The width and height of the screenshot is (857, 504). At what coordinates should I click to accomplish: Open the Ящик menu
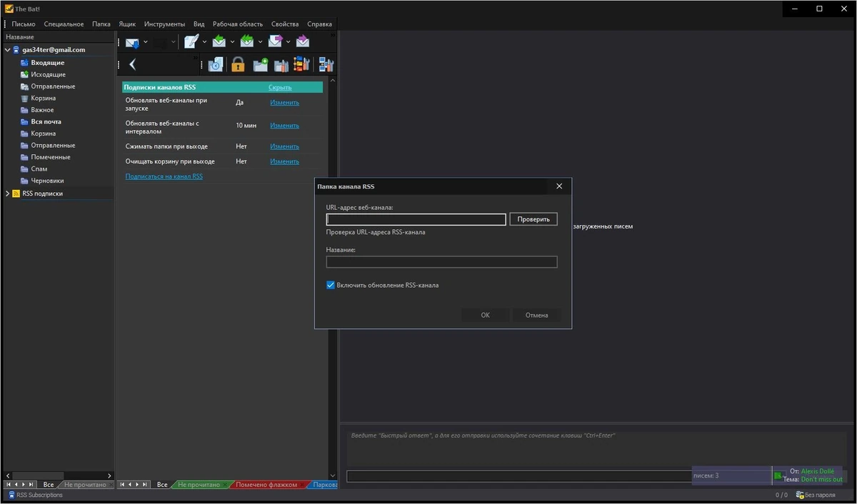pyautogui.click(x=127, y=24)
